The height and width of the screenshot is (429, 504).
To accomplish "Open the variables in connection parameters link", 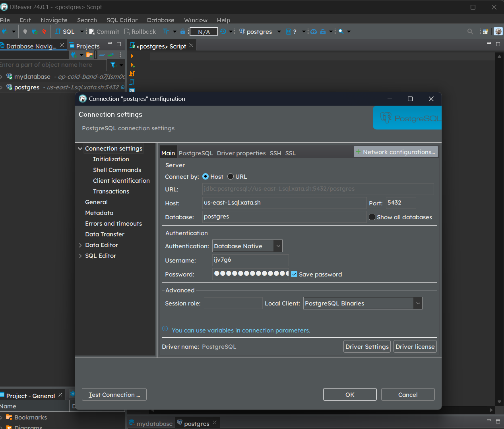I will coord(240,330).
